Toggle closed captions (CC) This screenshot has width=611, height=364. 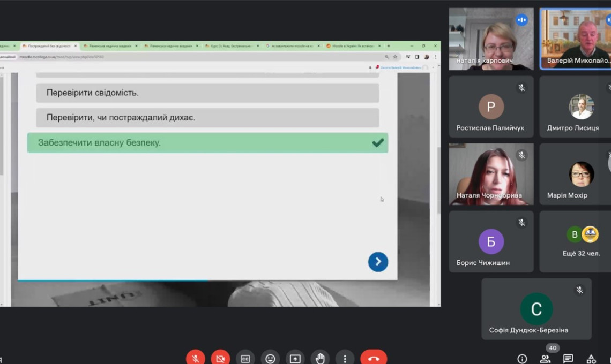(x=245, y=358)
